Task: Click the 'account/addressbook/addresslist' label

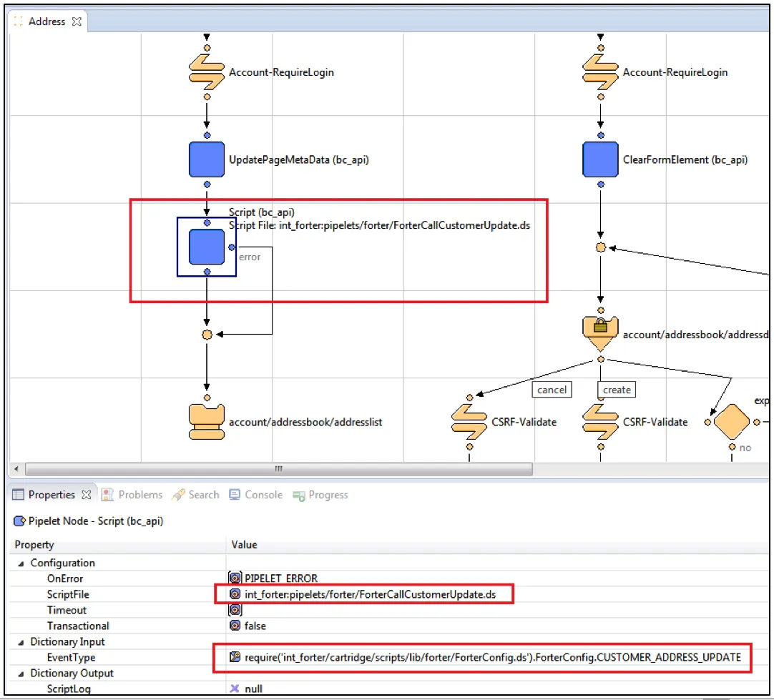Action: 305,422
